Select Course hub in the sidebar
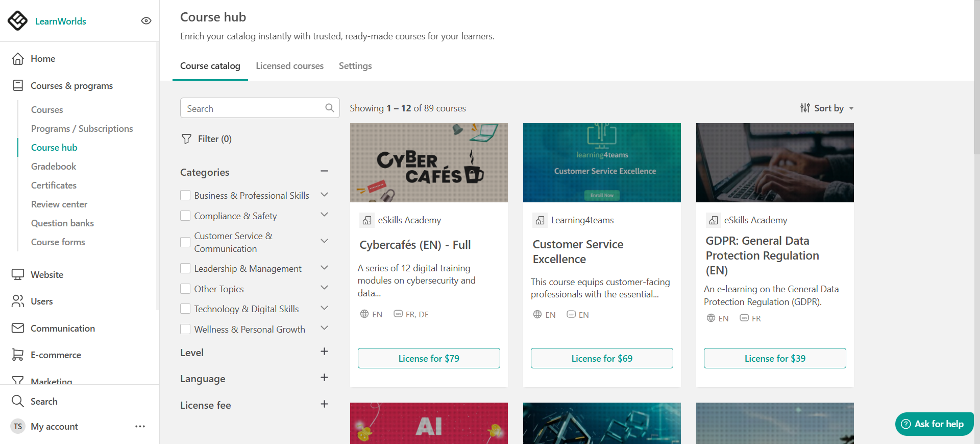Viewport: 980px width, 444px height. pyautogui.click(x=54, y=148)
